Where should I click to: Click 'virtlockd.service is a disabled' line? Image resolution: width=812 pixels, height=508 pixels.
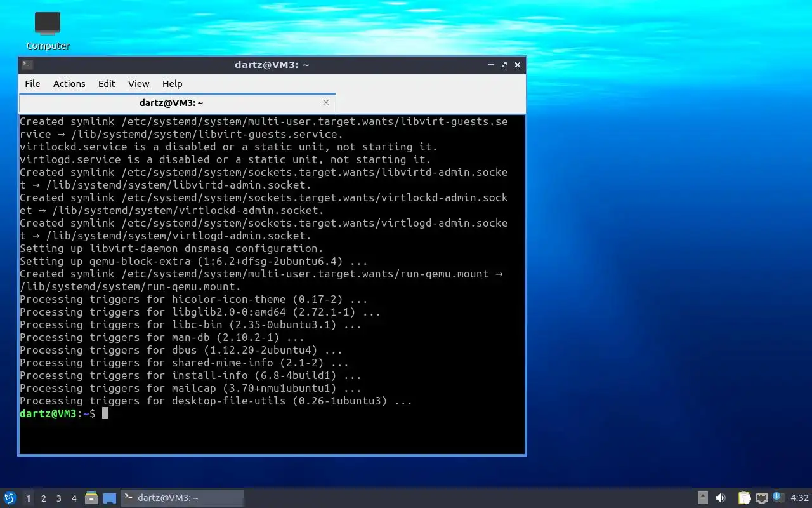pos(228,147)
